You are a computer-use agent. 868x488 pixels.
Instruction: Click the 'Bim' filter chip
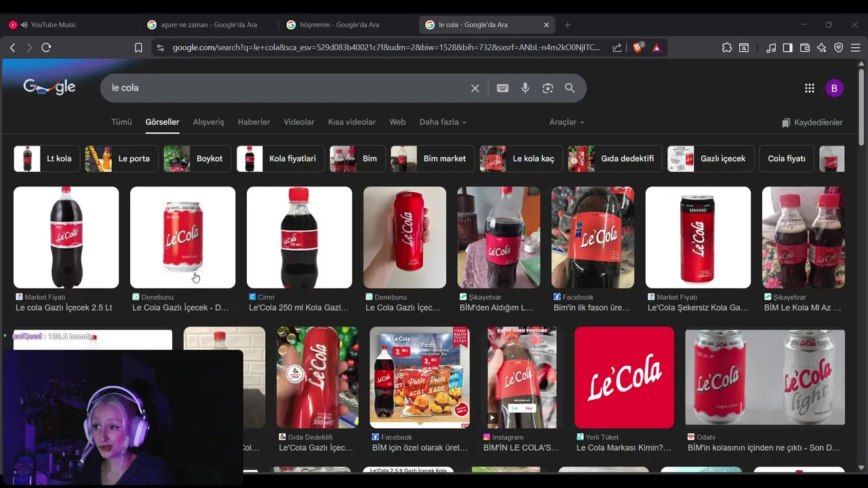point(357,159)
